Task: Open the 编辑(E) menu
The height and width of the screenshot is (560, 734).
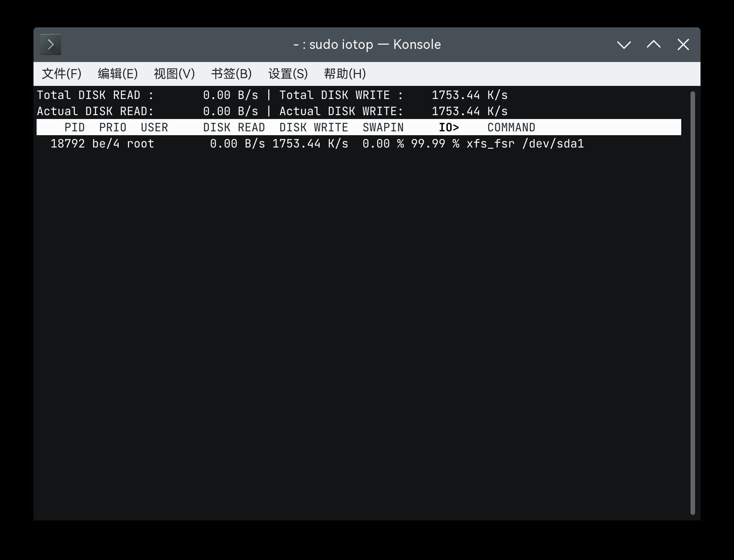Action: [118, 74]
